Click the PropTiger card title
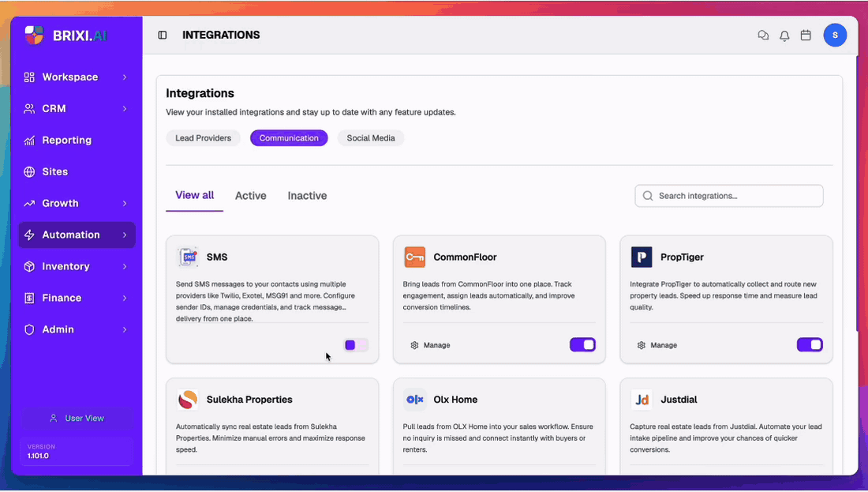The height and width of the screenshot is (492, 868). [682, 257]
